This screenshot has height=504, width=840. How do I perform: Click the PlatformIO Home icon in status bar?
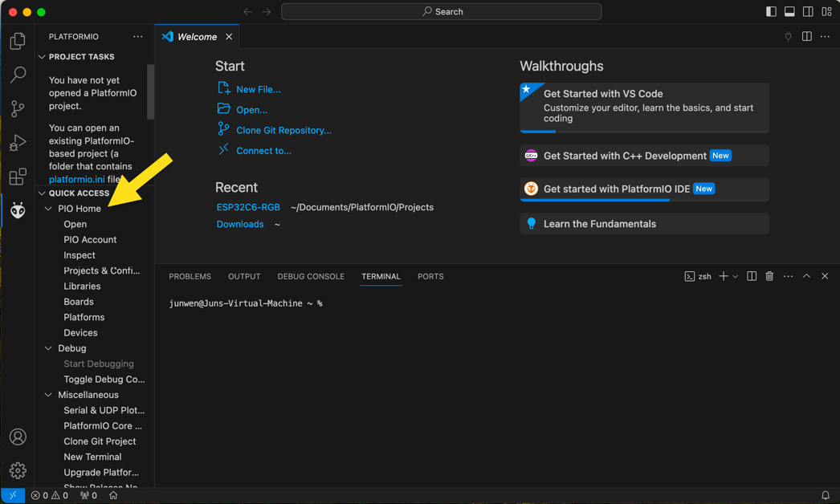click(x=113, y=495)
